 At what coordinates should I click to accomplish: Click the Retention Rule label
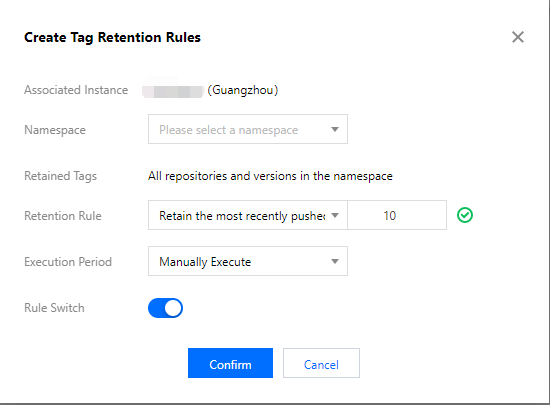click(x=63, y=216)
